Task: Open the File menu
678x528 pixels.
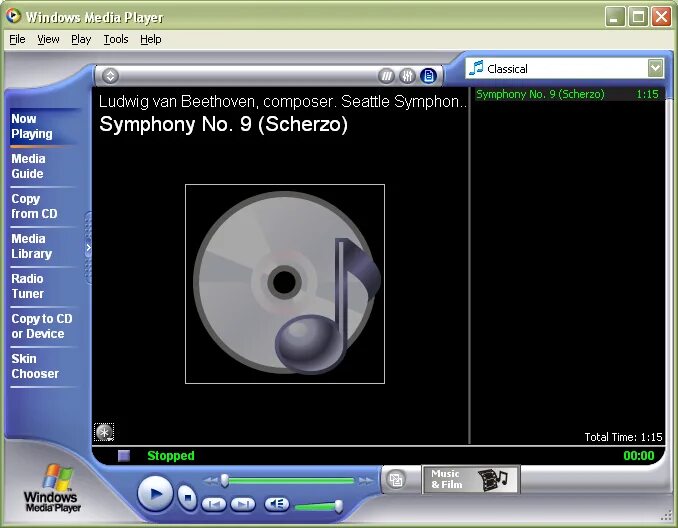Action: (17, 39)
